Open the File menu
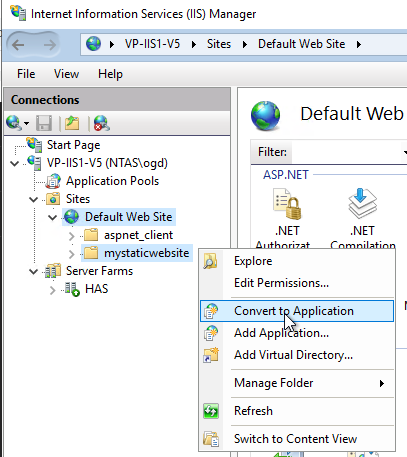407x457 pixels. pos(26,74)
